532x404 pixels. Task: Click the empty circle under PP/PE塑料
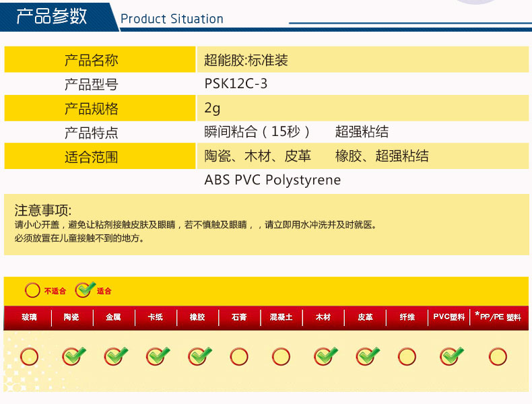click(x=498, y=356)
